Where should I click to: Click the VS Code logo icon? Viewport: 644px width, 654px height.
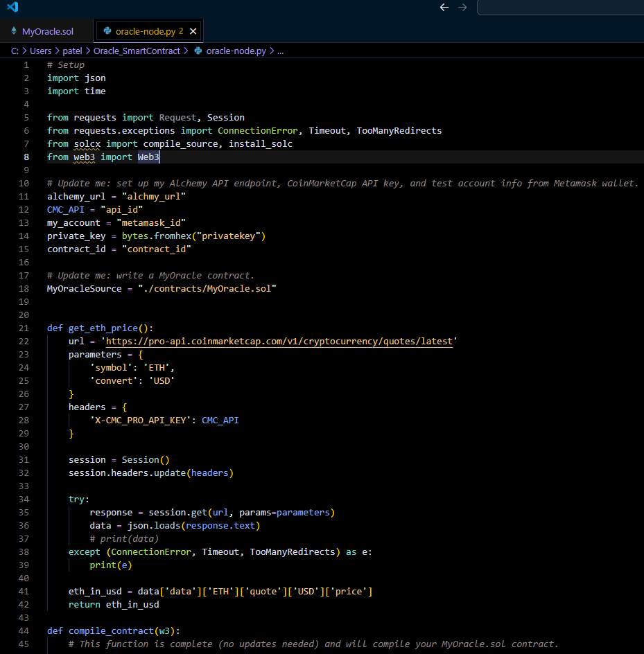tap(12, 7)
